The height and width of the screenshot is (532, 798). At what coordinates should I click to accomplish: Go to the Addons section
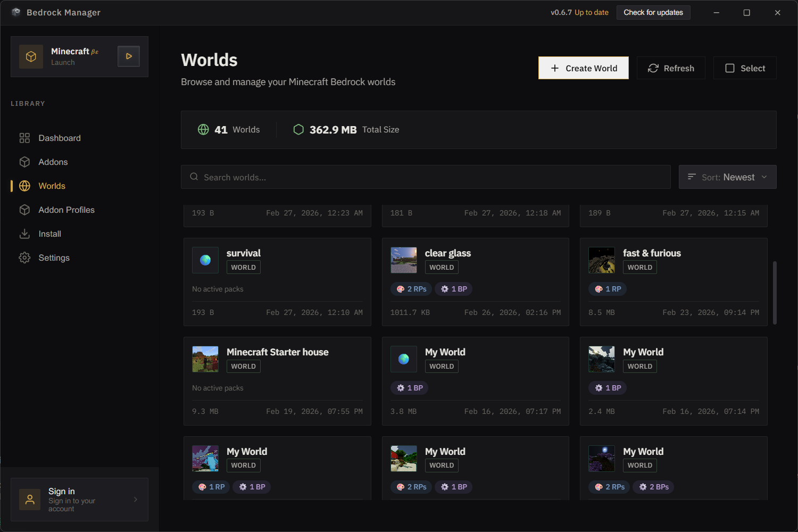coord(53,162)
